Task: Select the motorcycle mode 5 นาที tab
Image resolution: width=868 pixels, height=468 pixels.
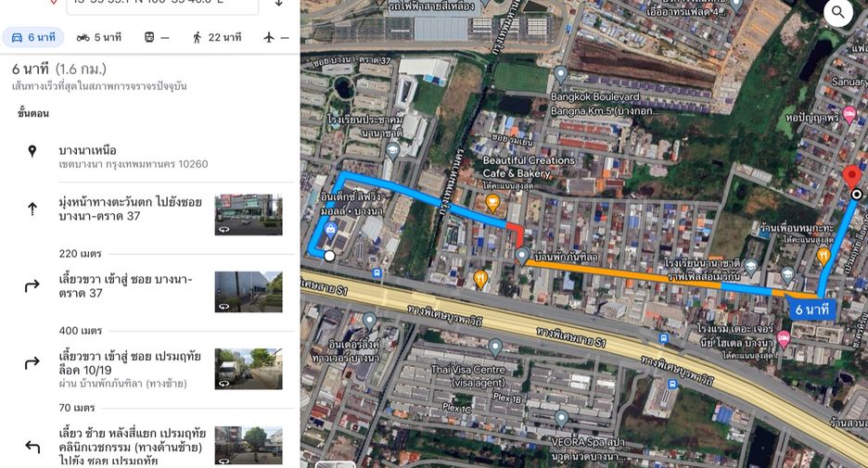Action: 98,38
